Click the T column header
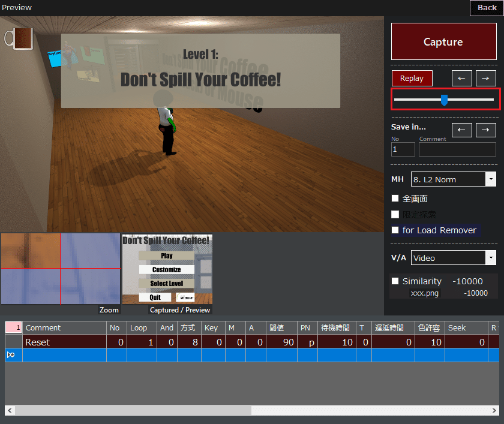The image size is (504, 424). pos(364,327)
